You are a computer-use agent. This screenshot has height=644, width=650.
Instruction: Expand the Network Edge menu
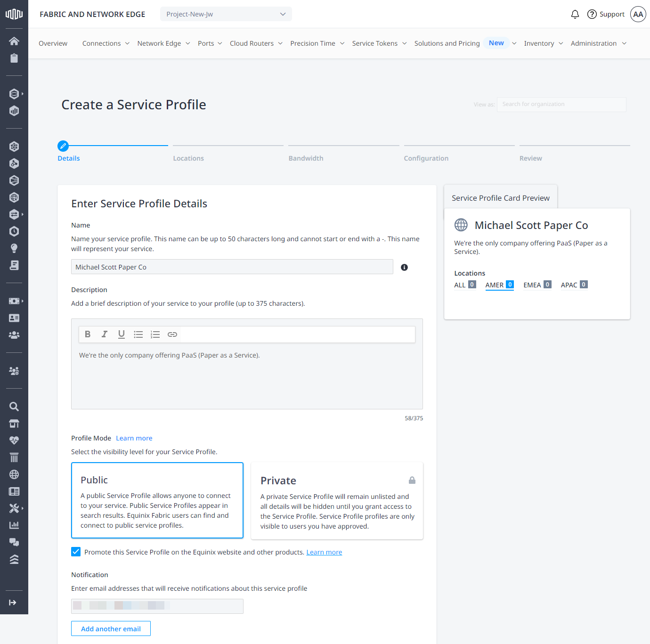[164, 43]
